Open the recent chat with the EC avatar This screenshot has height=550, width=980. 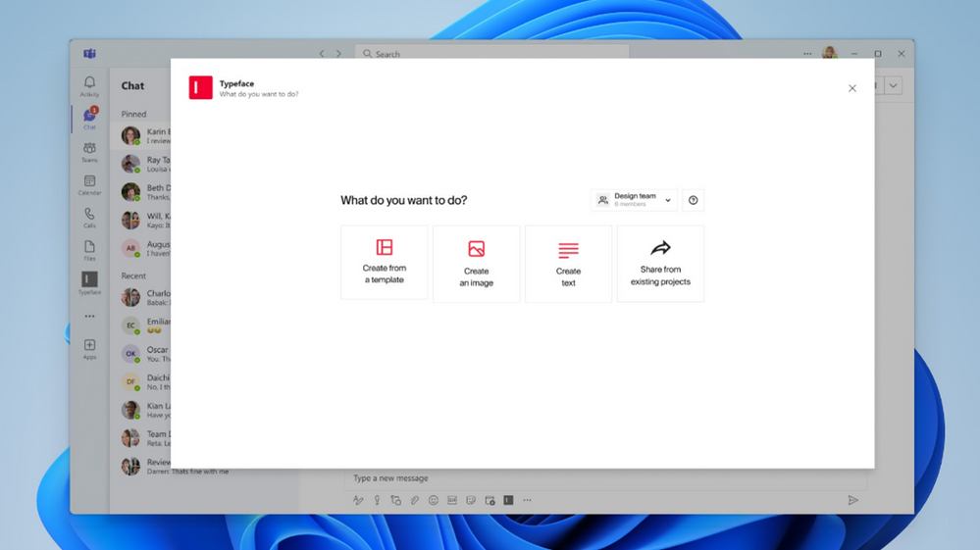coord(141,325)
